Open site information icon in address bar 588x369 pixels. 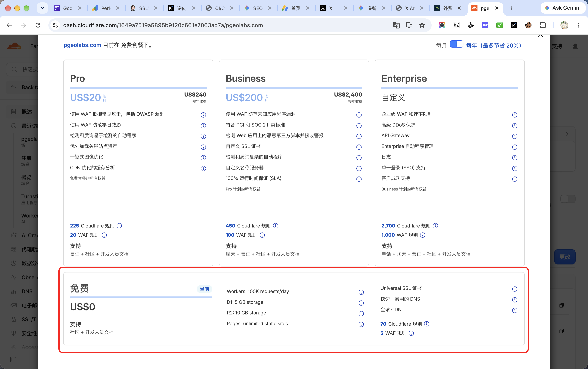55,25
